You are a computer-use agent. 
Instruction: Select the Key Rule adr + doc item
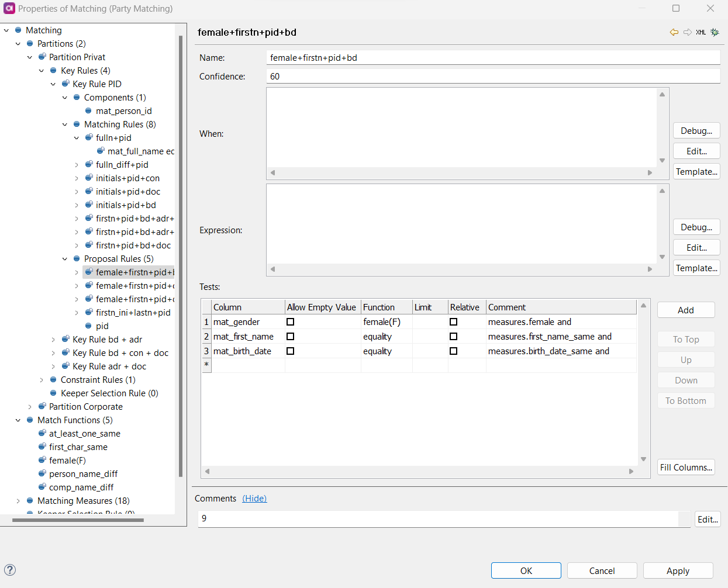[x=109, y=366]
